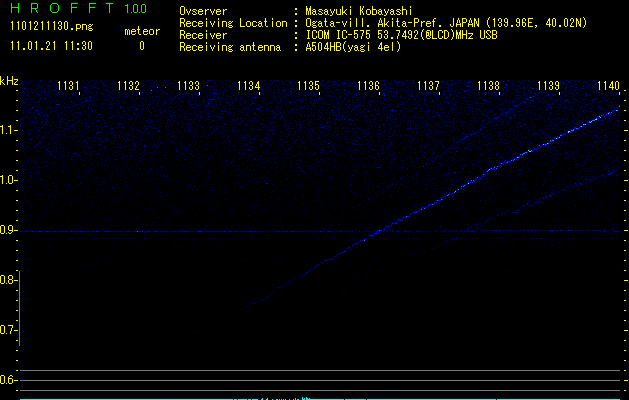Select the A504HB(yagi 4el) antenna text

[x=353, y=47]
